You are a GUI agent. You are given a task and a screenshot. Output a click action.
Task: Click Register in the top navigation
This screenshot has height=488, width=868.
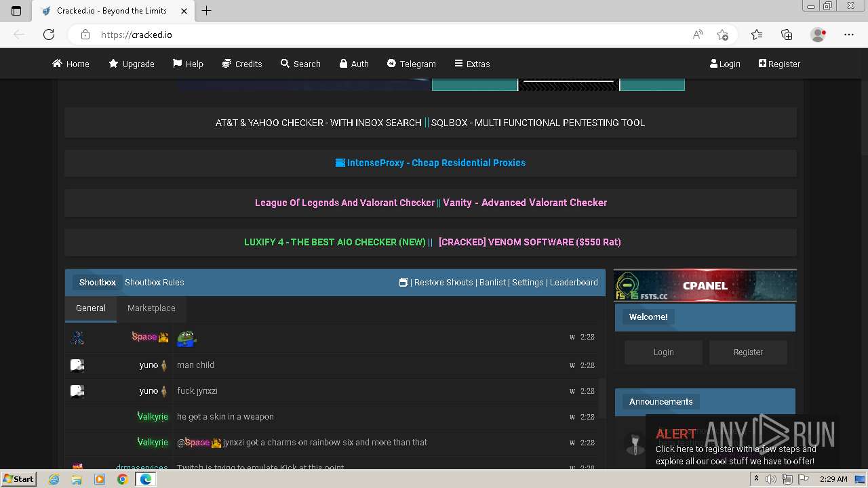click(x=779, y=64)
